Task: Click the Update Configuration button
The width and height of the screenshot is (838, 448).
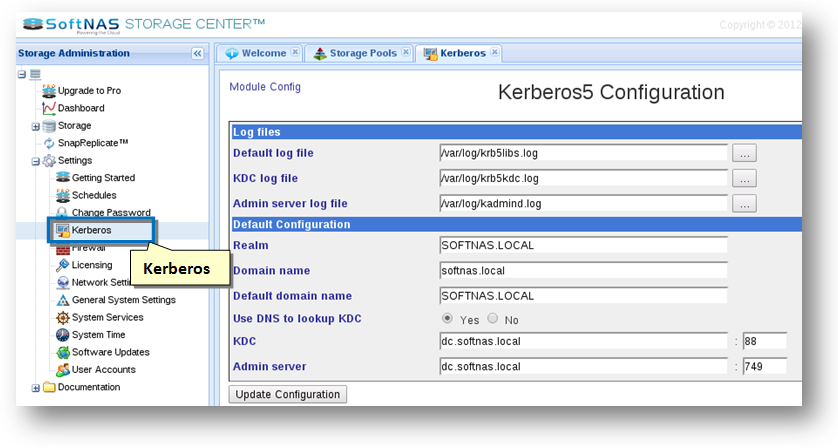Action: click(x=288, y=395)
